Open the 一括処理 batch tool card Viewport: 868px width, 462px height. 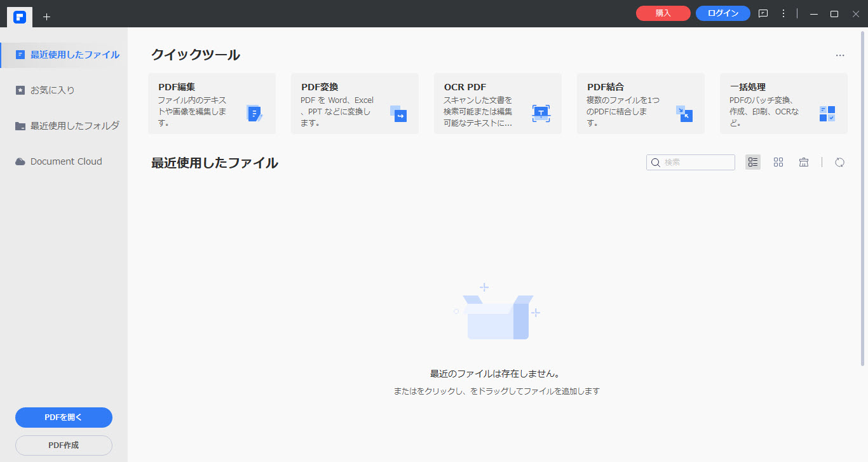click(x=783, y=104)
